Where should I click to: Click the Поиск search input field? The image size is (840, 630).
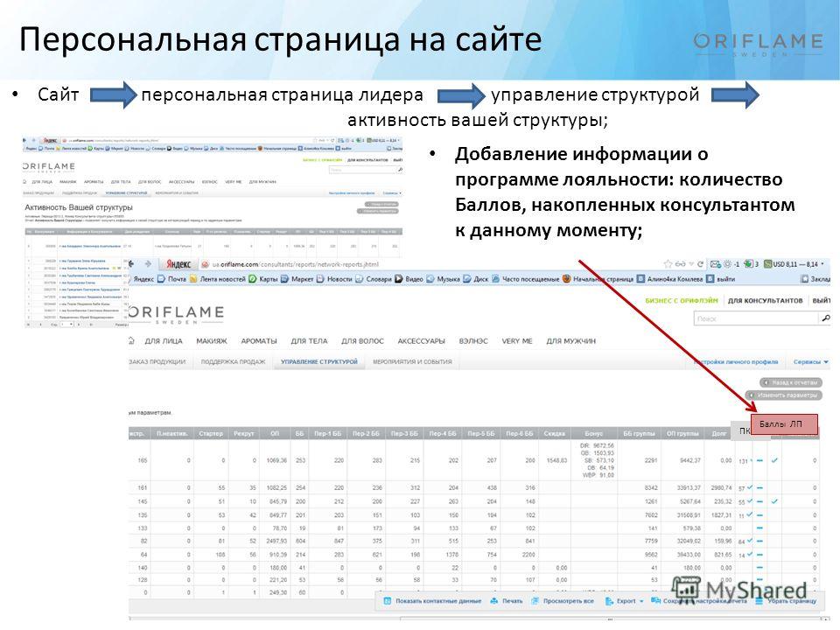coord(757,318)
